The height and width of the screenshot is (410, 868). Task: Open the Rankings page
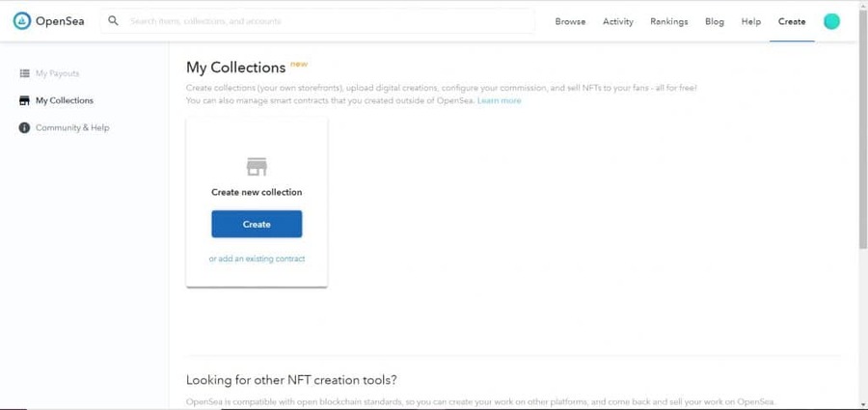(x=669, y=21)
